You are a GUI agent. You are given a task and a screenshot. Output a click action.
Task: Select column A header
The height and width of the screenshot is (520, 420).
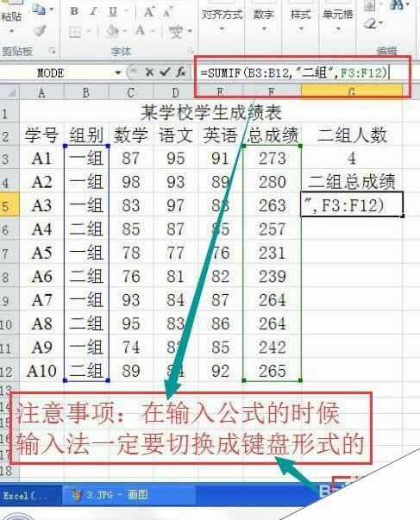(x=41, y=92)
